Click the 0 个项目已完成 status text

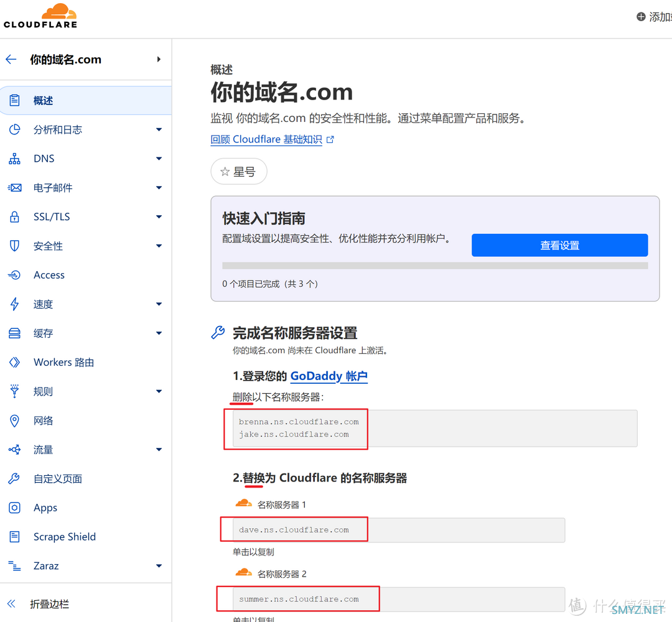(x=270, y=284)
